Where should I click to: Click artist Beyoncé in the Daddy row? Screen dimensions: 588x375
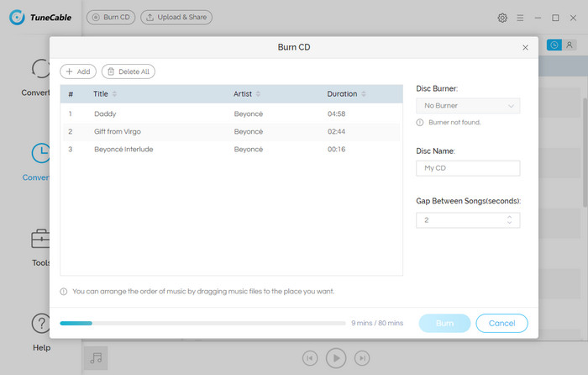tap(249, 114)
